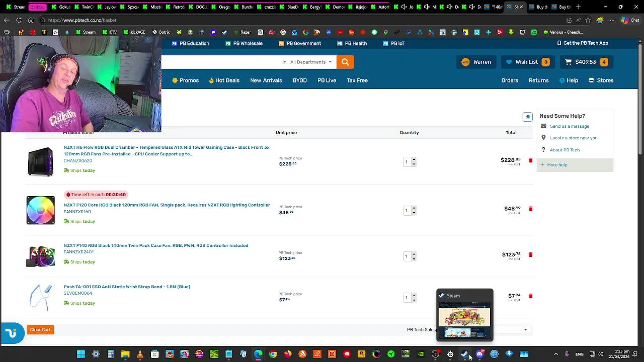Click Locate a store near you
The image size is (644, 362).
click(574, 138)
